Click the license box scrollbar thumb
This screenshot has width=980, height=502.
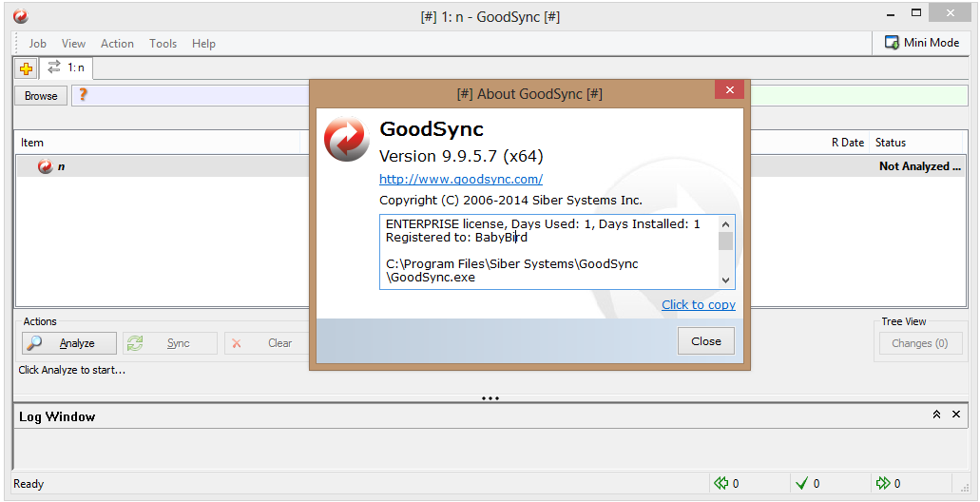pos(725,241)
